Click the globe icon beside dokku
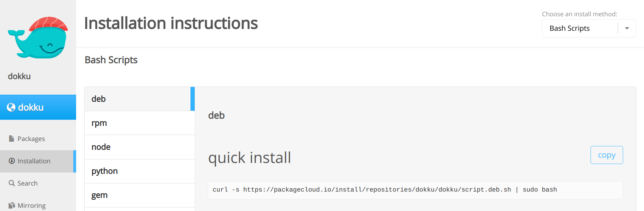 [x=11, y=107]
